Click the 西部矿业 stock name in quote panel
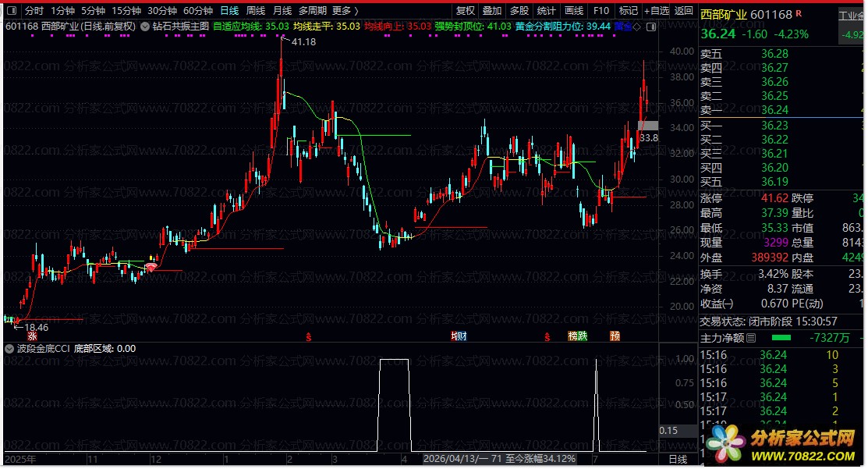The image size is (868, 469). click(x=724, y=15)
